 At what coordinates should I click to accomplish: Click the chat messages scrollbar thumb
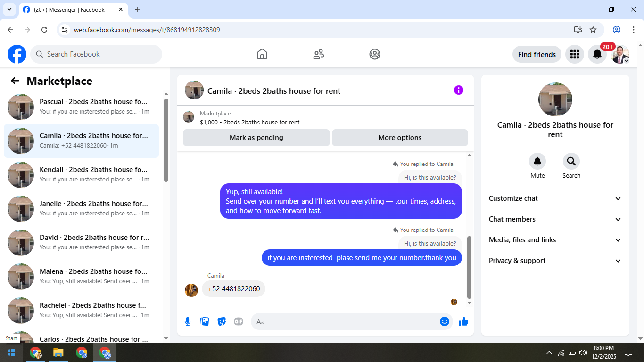(469, 267)
